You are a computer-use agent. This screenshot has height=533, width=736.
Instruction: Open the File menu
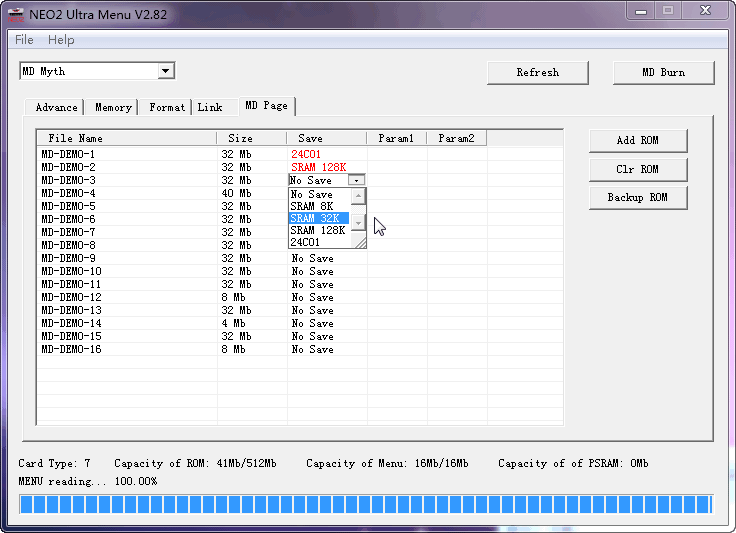click(x=24, y=40)
